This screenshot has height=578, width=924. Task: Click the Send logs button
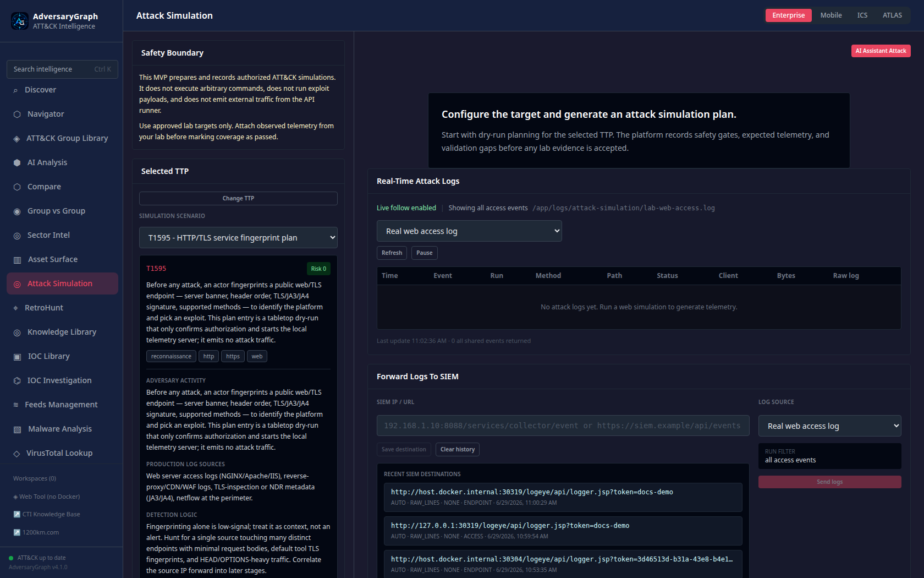829,482
